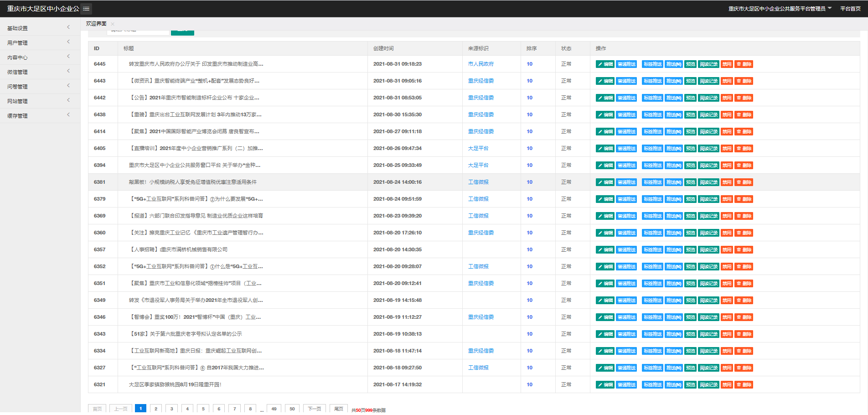Click 阅读记录 for row 6414

tap(708, 132)
